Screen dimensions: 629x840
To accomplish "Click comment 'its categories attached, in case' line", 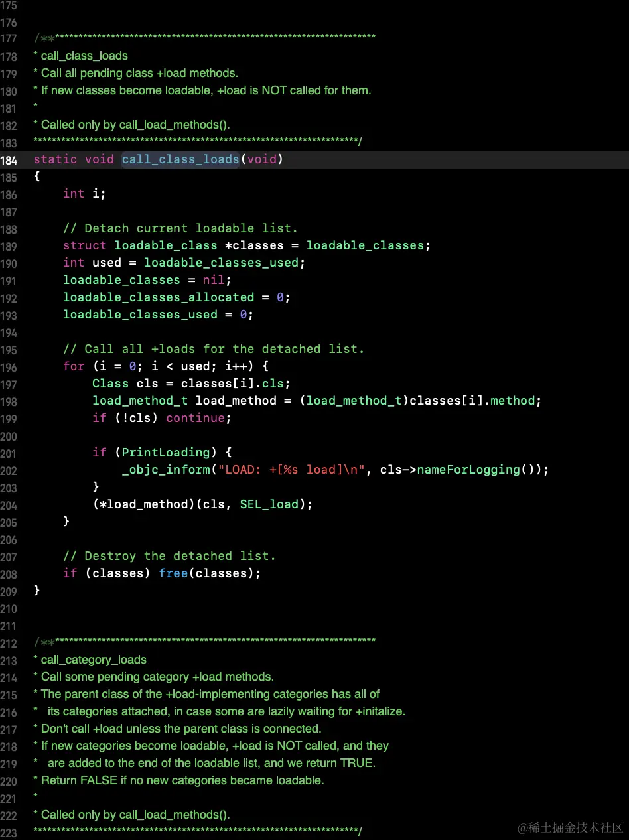I will [219, 711].
